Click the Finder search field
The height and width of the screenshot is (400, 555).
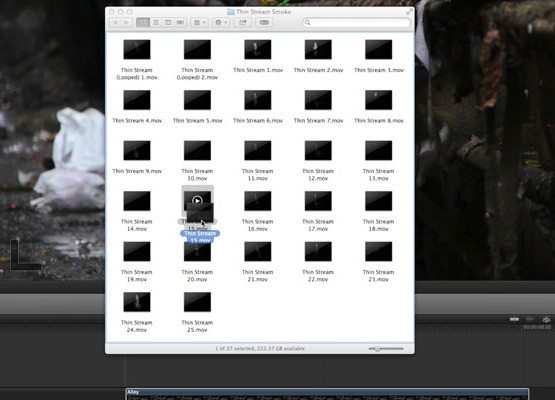tap(356, 23)
